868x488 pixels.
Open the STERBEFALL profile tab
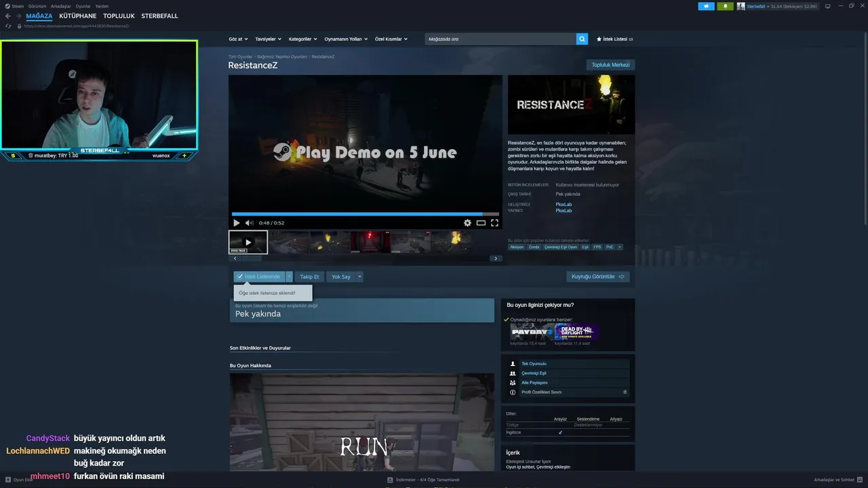point(160,16)
